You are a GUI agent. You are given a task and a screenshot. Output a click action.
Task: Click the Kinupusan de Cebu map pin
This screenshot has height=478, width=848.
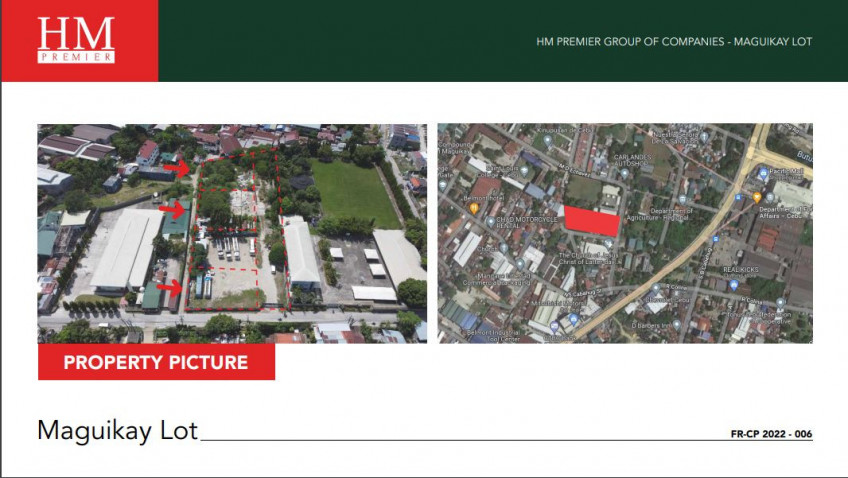547,141
